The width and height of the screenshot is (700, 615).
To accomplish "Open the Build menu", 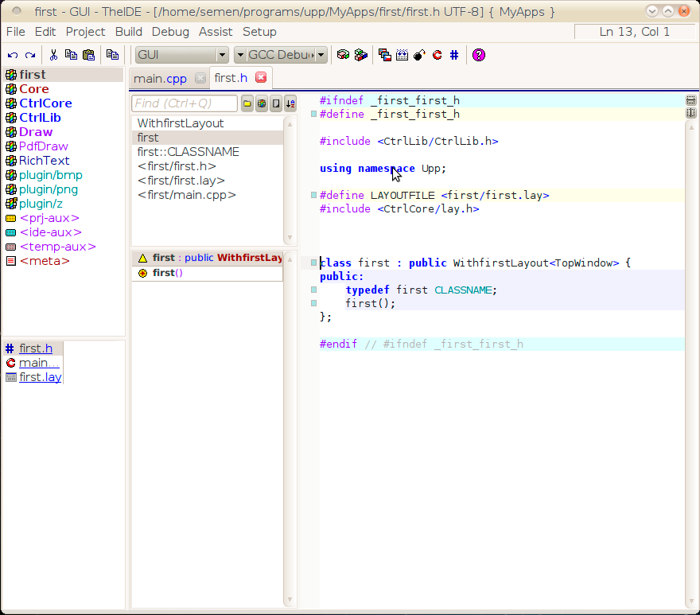I will click(x=128, y=32).
